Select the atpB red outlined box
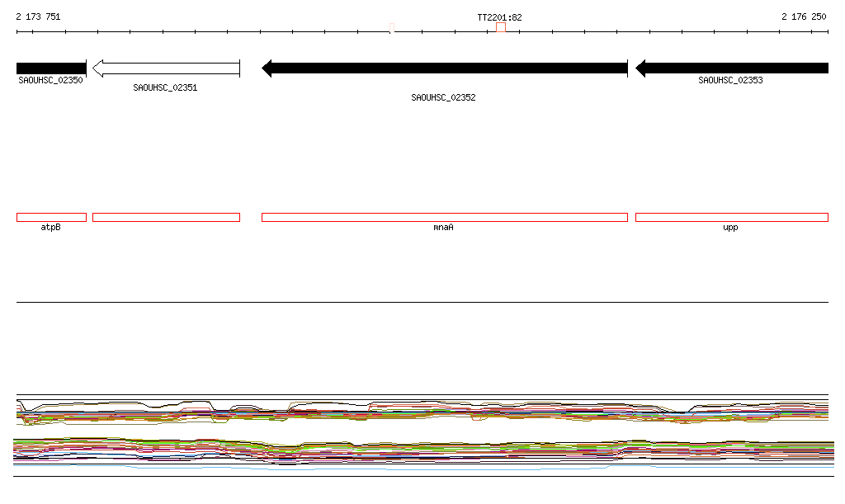This screenshot has width=845, height=504. pyautogui.click(x=51, y=218)
